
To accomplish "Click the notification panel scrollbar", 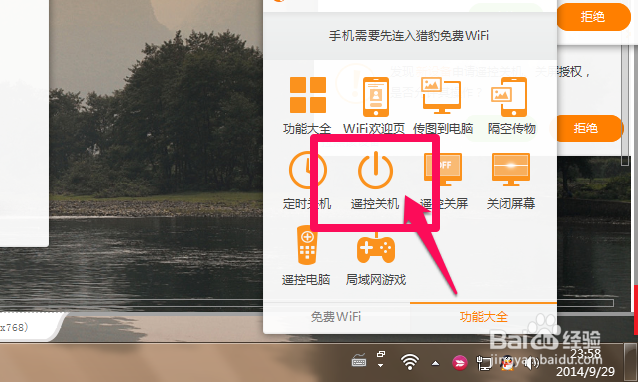I will click(x=625, y=105).
